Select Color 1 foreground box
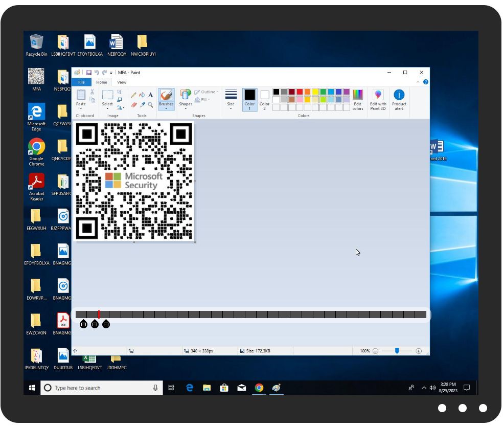This screenshot has width=504, height=427. click(x=250, y=100)
